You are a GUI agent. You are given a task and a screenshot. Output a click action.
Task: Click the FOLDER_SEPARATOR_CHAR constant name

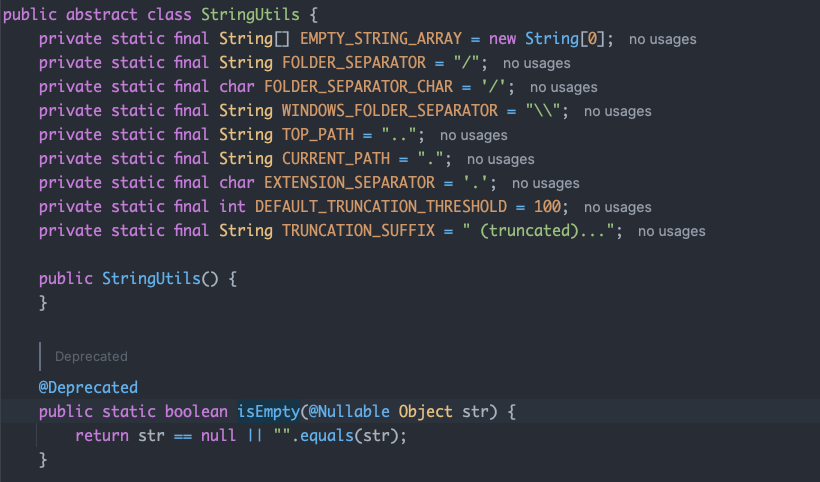358,87
